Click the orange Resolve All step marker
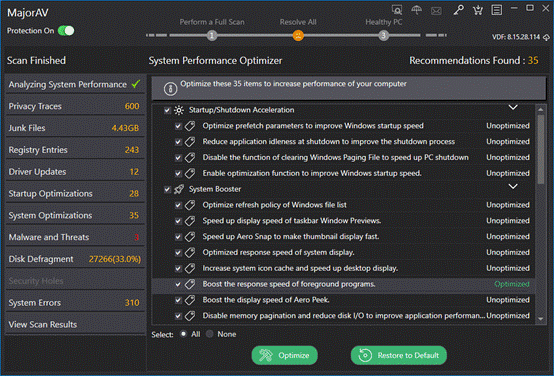The image size is (554, 376). [298, 36]
